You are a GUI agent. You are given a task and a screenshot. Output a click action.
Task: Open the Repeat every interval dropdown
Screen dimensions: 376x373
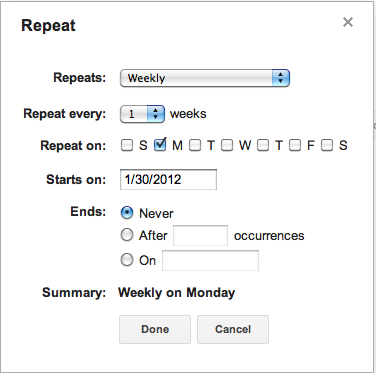click(142, 114)
